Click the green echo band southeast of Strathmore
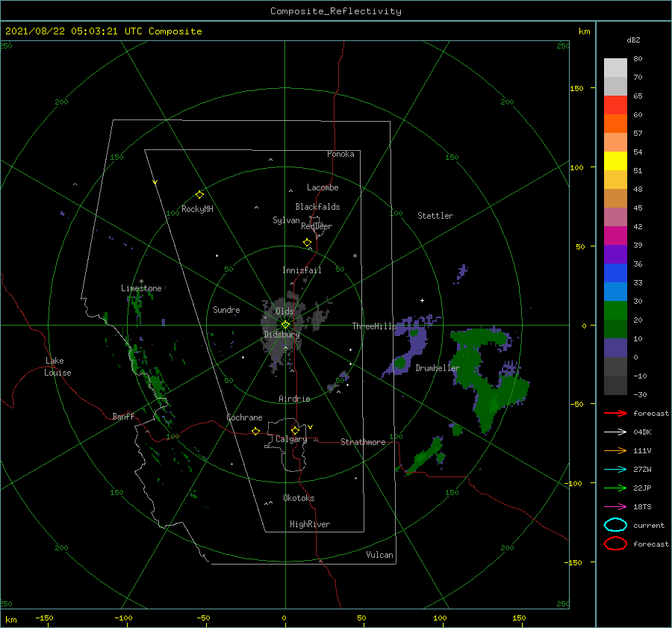The image size is (672, 628). (424, 456)
